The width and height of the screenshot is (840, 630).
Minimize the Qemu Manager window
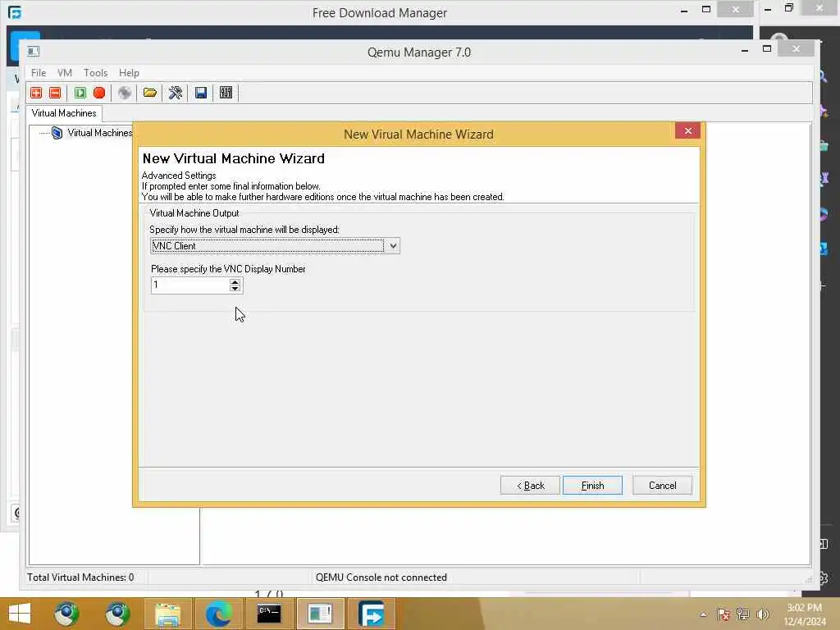point(745,50)
